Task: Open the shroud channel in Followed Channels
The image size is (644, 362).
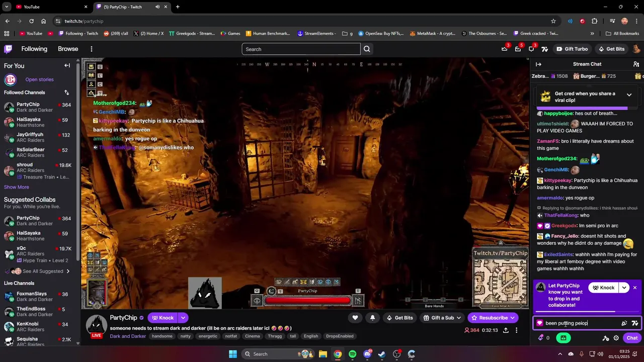Action: tap(38, 171)
